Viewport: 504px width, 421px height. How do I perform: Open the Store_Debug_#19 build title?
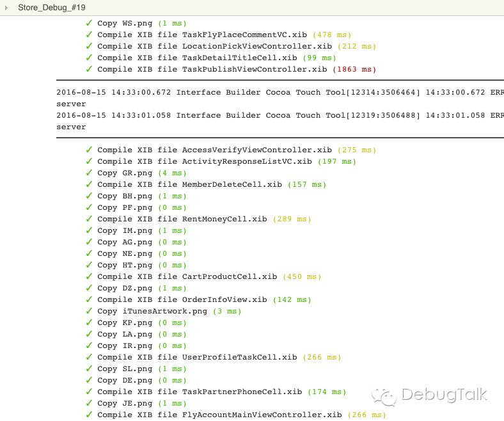pos(51,8)
